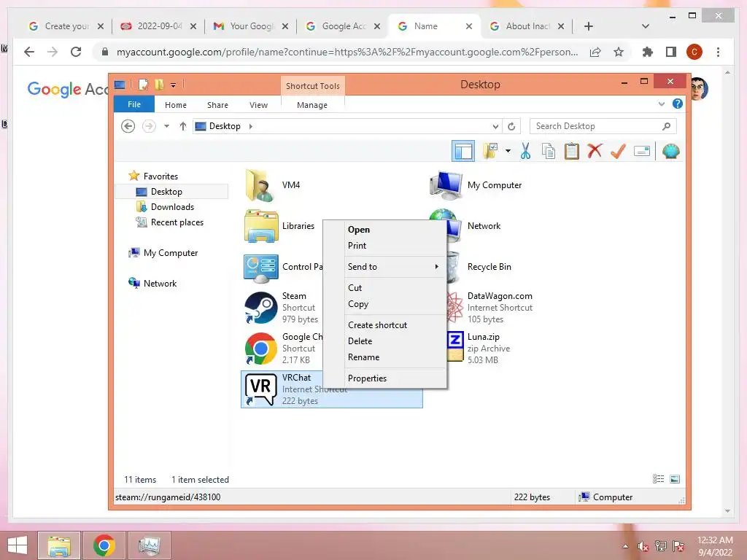Click the orange checkmark Properties icon
Image resolution: width=747 pixels, height=560 pixels.
pyautogui.click(x=618, y=152)
